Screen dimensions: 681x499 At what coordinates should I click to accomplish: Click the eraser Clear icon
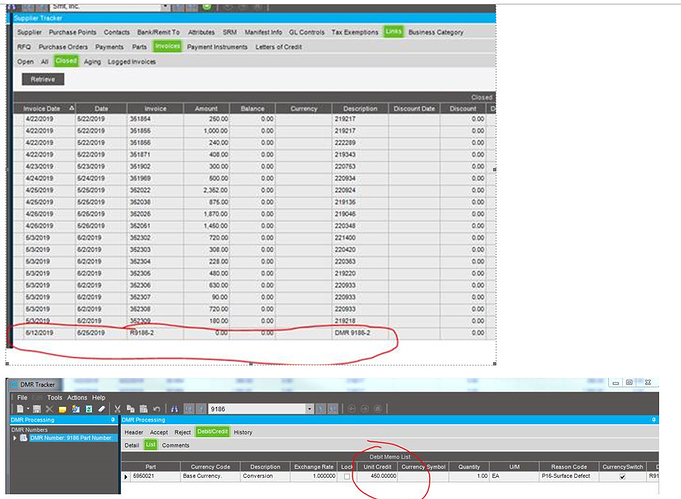102,409
